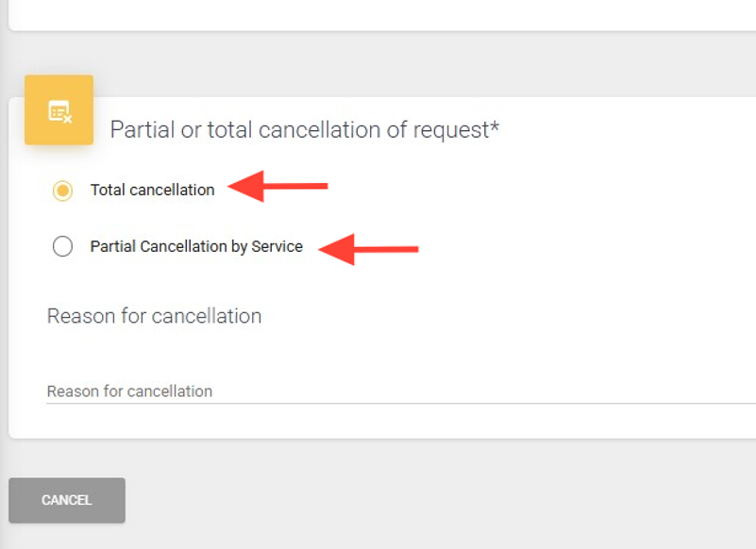Click the "Total cancellation" label text
Viewport: 756px width, 549px height.
pyautogui.click(x=152, y=191)
